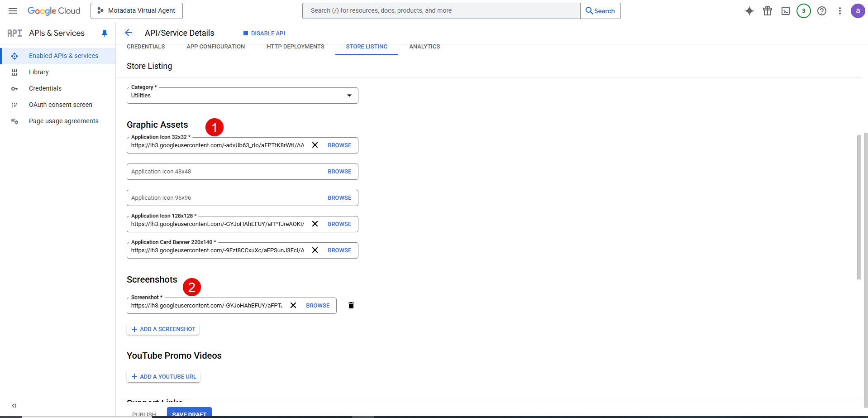Activate Cloud Shell terminal
This screenshot has width=868, height=418.
tap(785, 10)
